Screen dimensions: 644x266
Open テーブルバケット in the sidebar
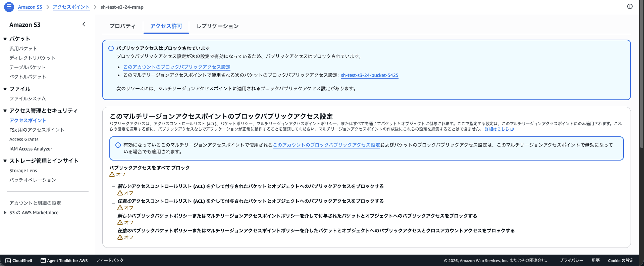[28, 68]
